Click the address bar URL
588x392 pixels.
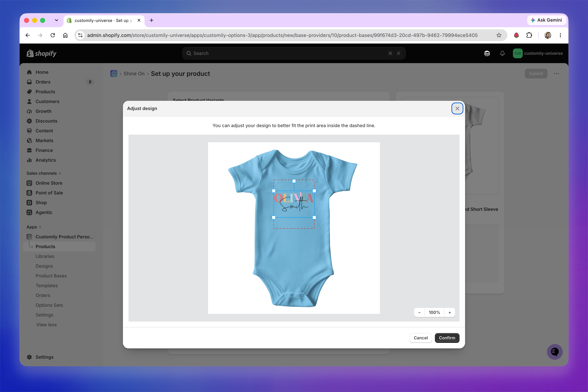coord(282,35)
